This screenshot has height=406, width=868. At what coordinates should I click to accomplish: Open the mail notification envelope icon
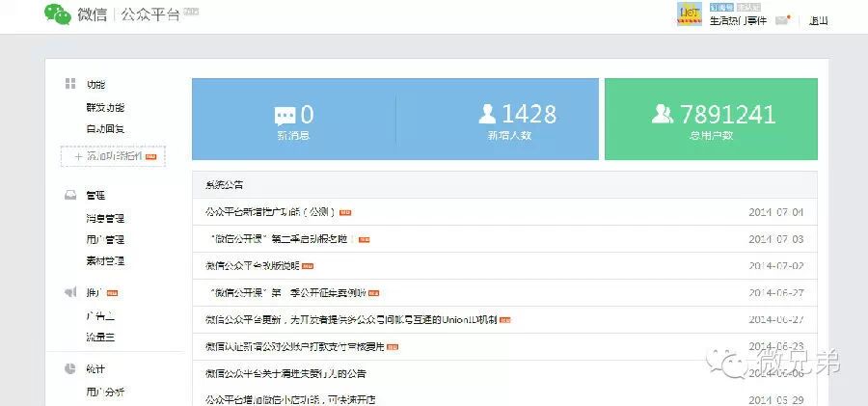pyautogui.click(x=782, y=20)
